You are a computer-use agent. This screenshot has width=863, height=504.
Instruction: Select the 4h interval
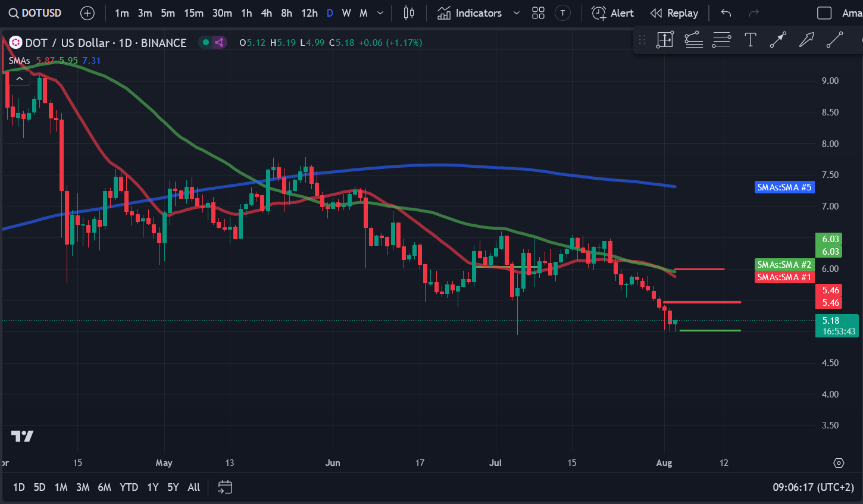pyautogui.click(x=267, y=13)
